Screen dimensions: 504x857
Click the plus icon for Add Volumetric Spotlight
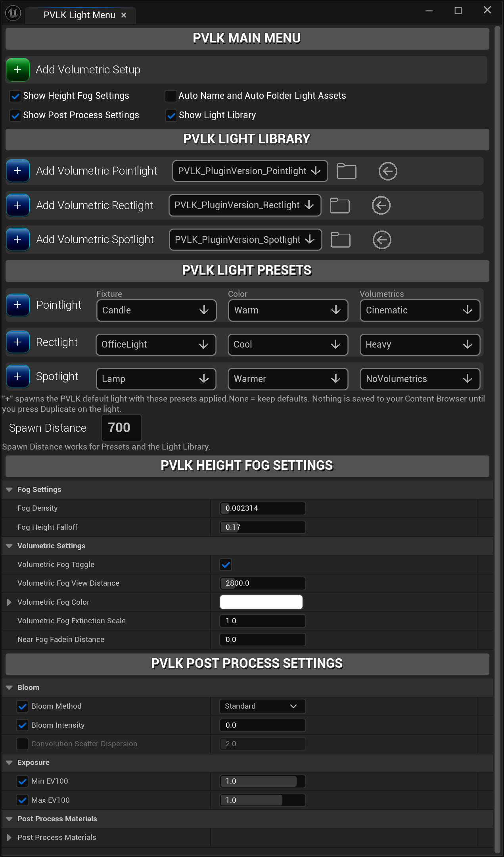[18, 240]
